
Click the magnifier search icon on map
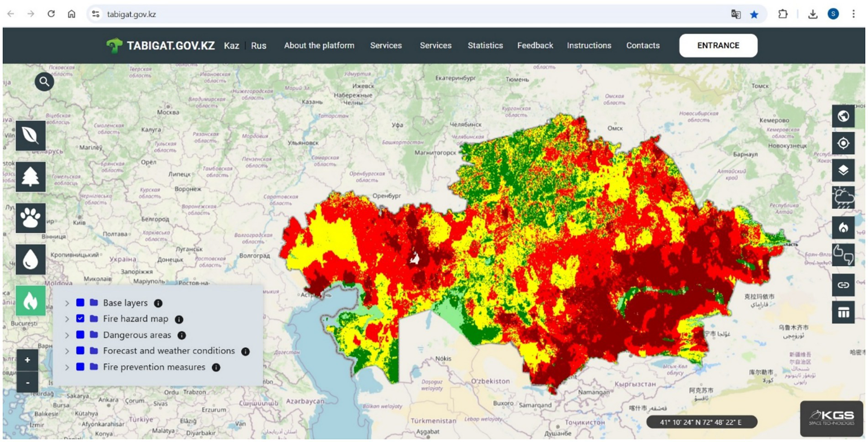coord(44,82)
